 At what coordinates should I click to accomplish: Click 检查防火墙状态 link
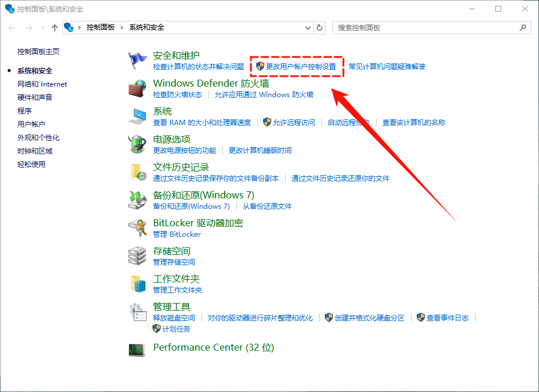tap(178, 94)
